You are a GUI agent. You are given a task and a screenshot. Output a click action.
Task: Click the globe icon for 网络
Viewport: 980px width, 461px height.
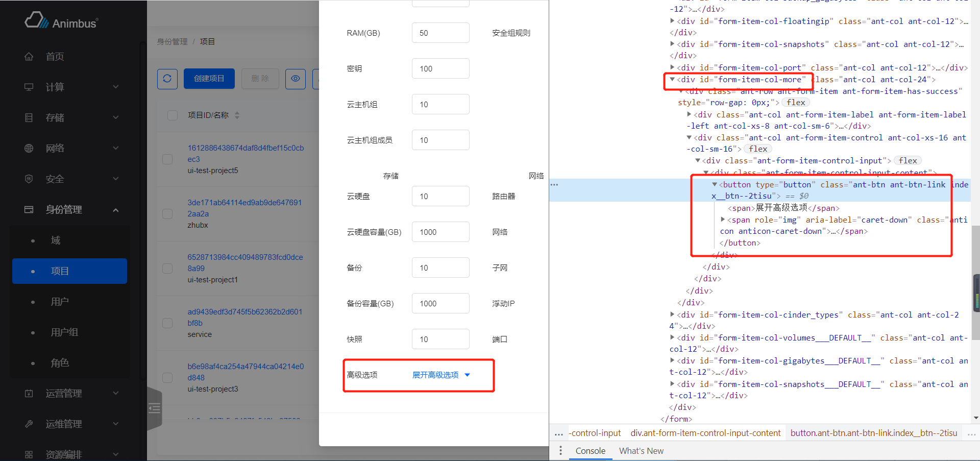29,149
